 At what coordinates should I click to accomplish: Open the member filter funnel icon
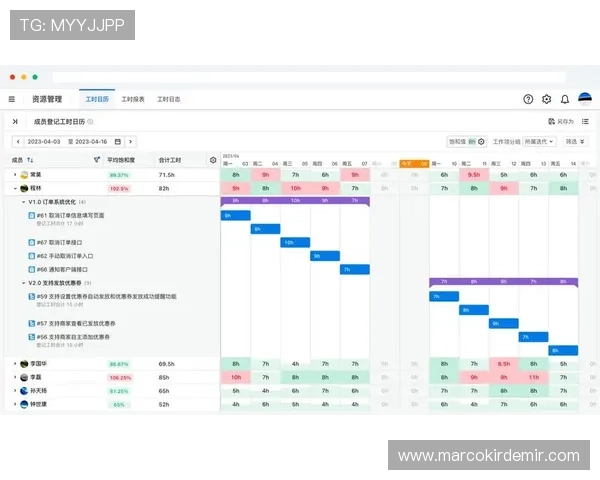[x=96, y=160]
